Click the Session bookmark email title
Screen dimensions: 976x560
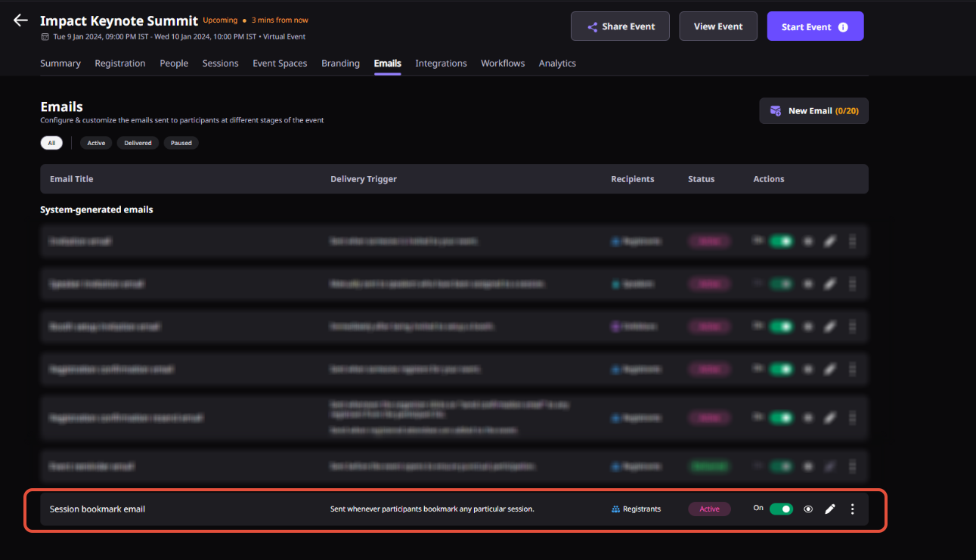98,509
